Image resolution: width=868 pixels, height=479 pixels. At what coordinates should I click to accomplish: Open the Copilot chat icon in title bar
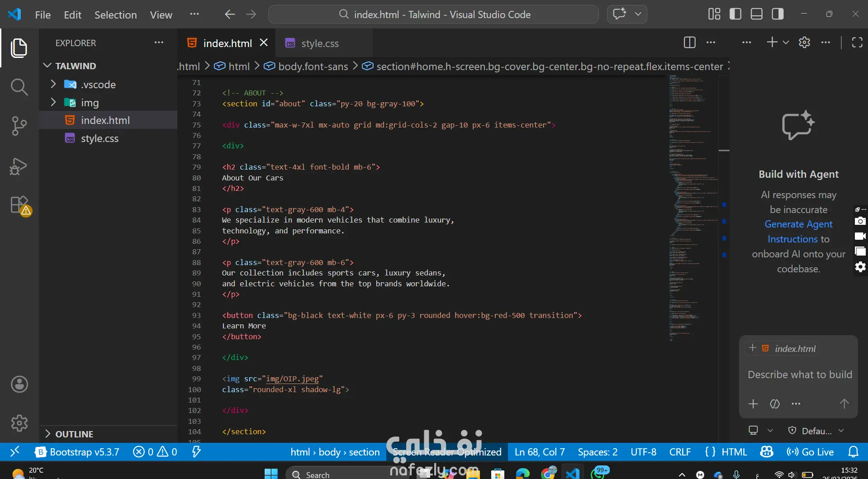(x=619, y=14)
